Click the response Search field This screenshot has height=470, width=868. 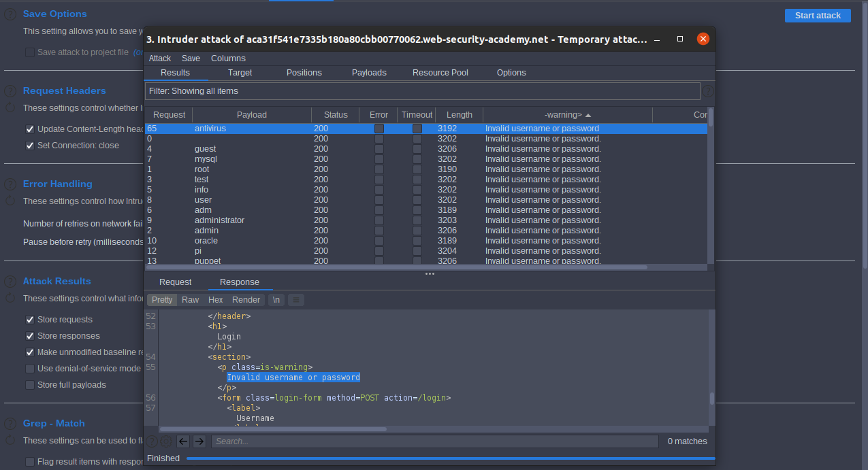[434, 441]
